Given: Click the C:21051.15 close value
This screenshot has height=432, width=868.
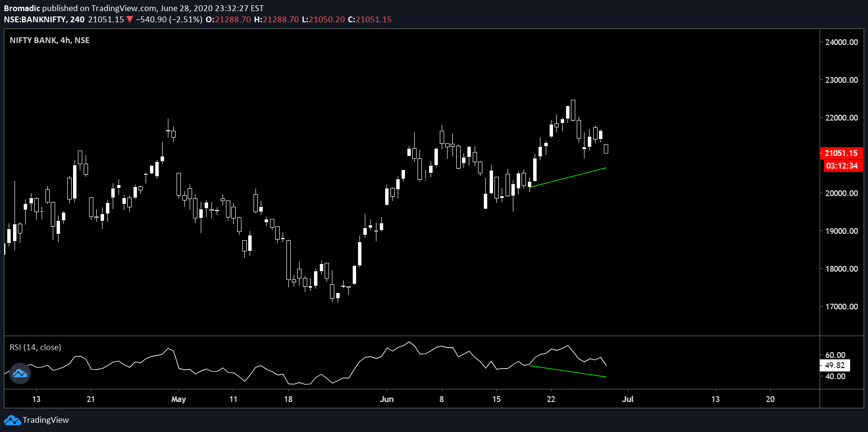Looking at the screenshot, I should [x=370, y=19].
